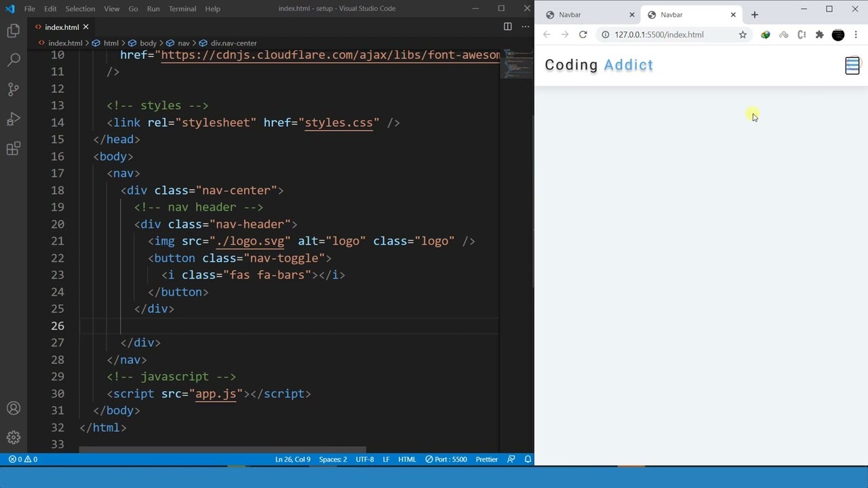Click the browser address bar URL

tap(659, 35)
